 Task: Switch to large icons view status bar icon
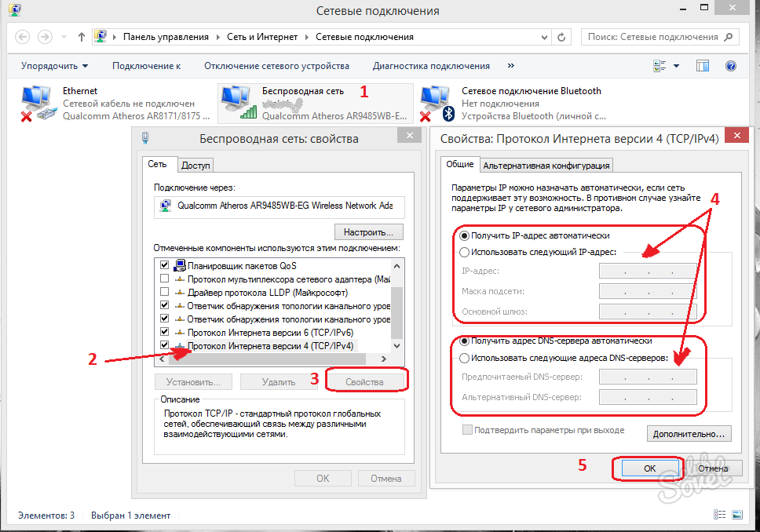click(x=737, y=515)
